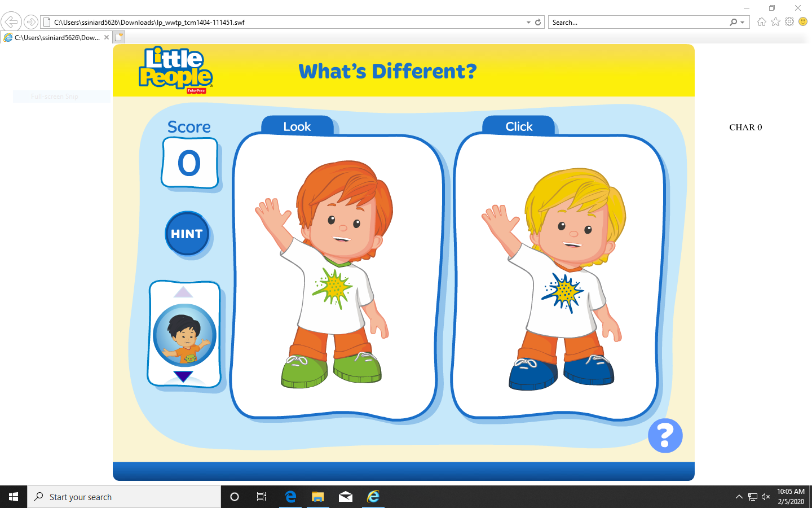Click the blond boy's orange pants
The width and height of the screenshot is (812, 508).
click(559, 346)
